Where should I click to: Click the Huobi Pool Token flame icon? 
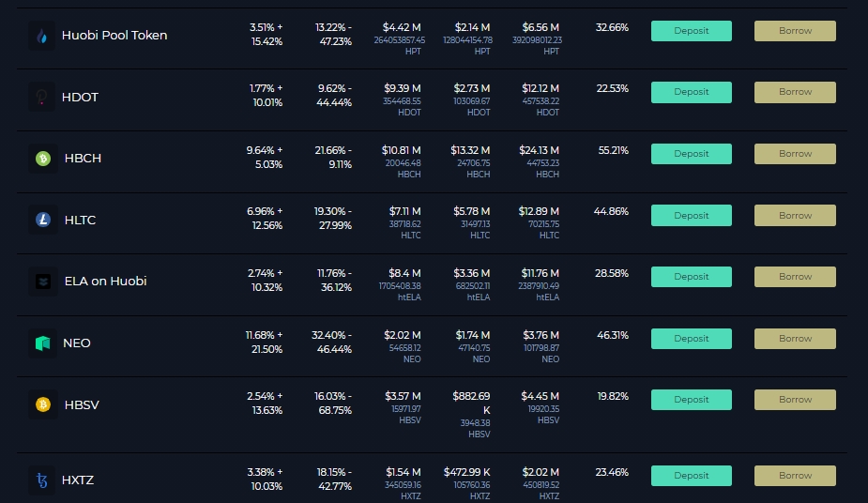coord(42,36)
